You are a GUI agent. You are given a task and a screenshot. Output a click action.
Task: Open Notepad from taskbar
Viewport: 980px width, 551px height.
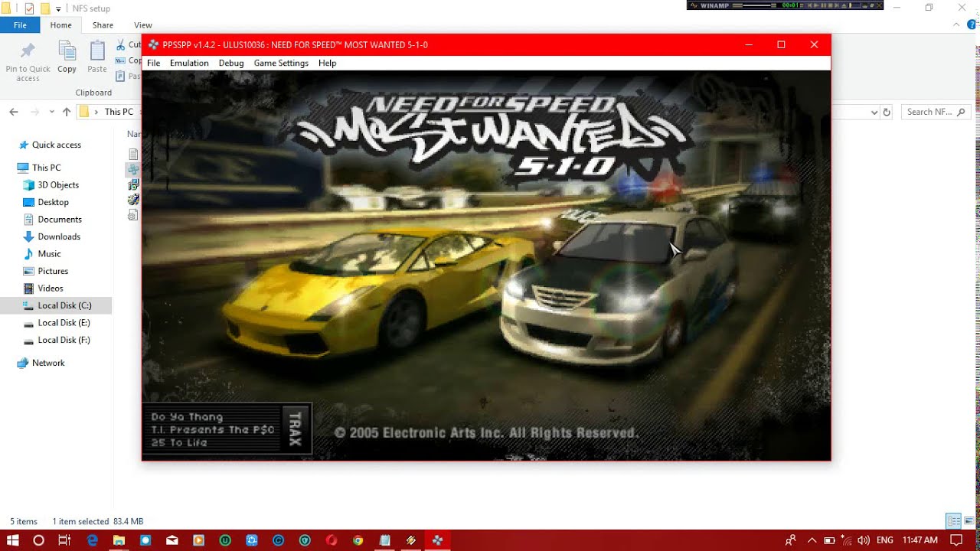tap(384, 540)
